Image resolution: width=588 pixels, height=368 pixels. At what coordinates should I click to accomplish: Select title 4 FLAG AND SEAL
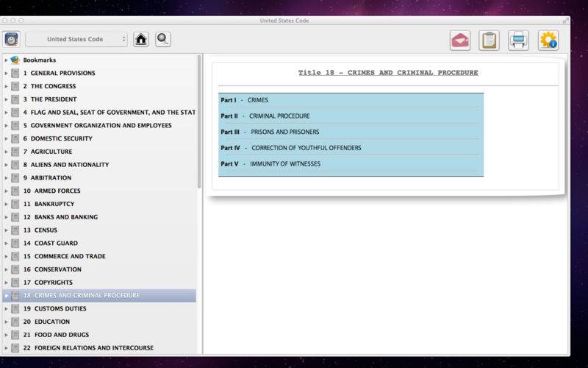(109, 113)
